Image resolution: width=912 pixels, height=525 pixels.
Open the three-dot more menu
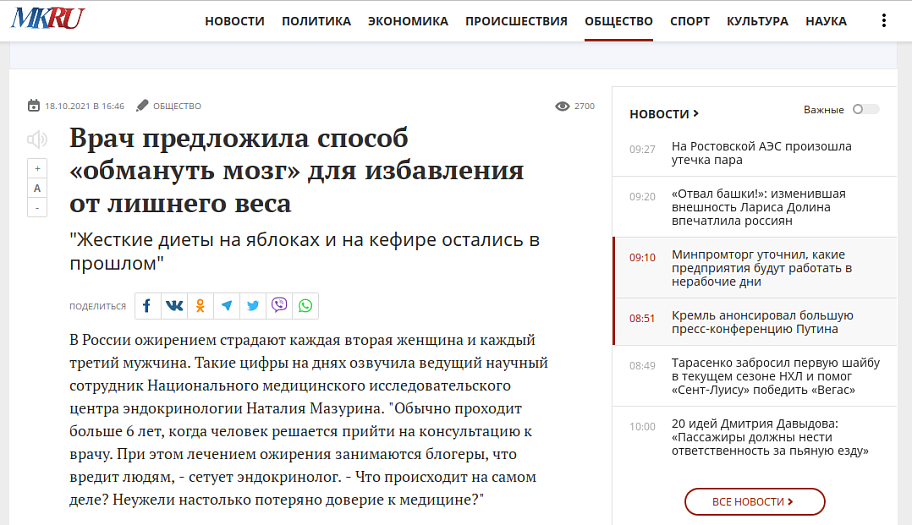884,21
